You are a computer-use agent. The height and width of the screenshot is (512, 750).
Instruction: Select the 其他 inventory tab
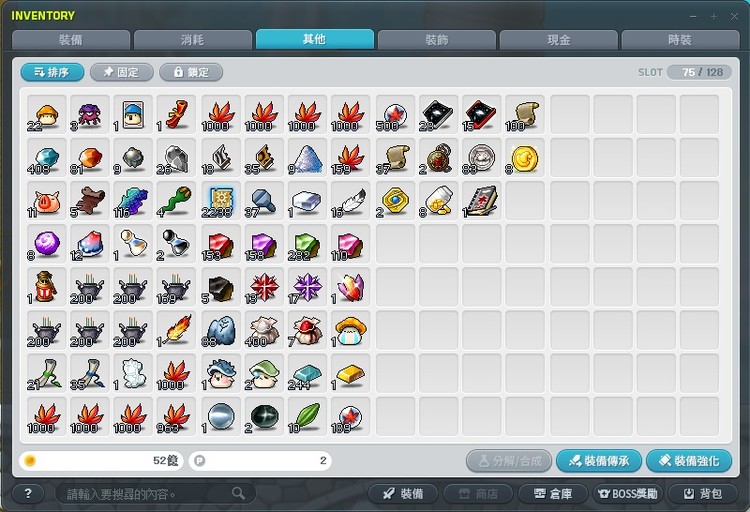pos(315,39)
